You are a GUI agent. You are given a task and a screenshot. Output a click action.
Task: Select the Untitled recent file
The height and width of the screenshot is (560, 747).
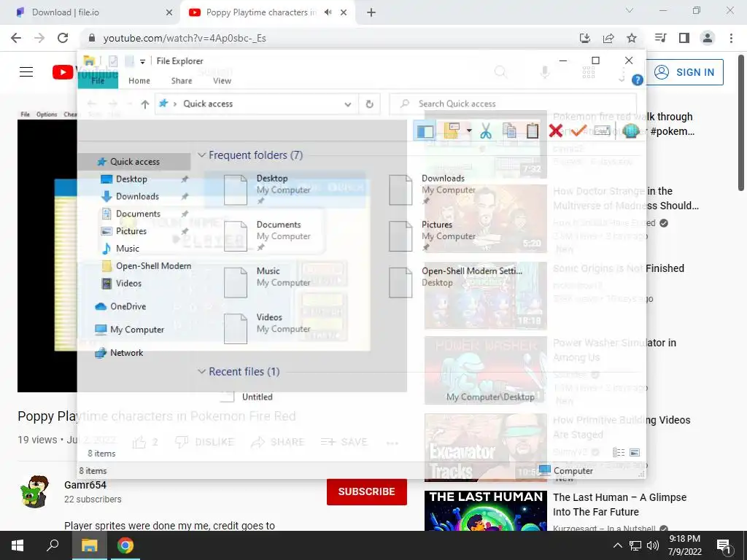tap(257, 397)
